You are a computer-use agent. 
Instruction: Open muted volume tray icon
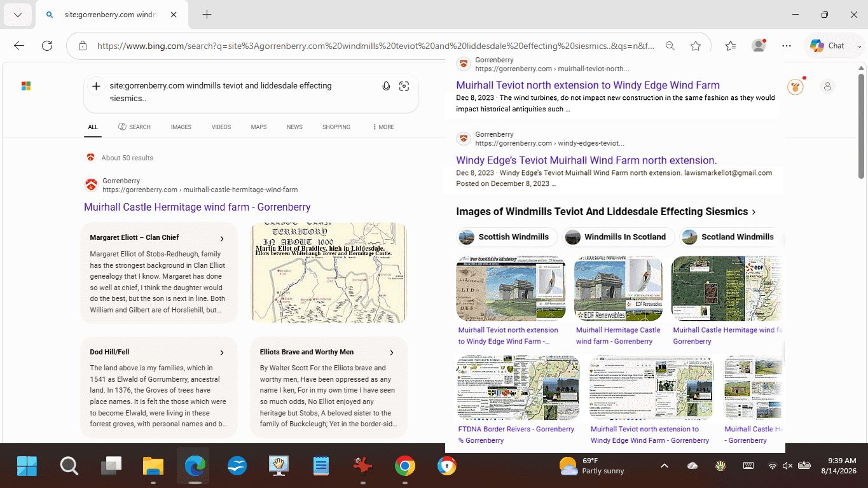[x=787, y=466]
